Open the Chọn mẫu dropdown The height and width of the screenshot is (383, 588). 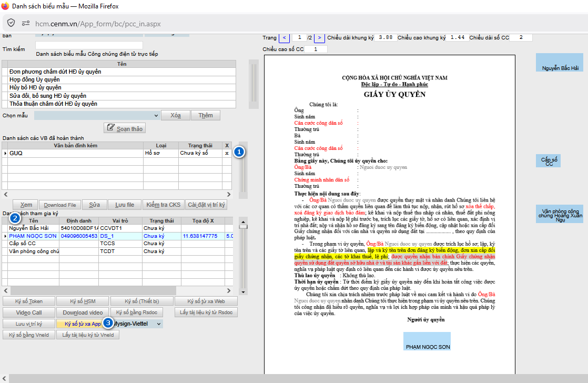(x=97, y=116)
